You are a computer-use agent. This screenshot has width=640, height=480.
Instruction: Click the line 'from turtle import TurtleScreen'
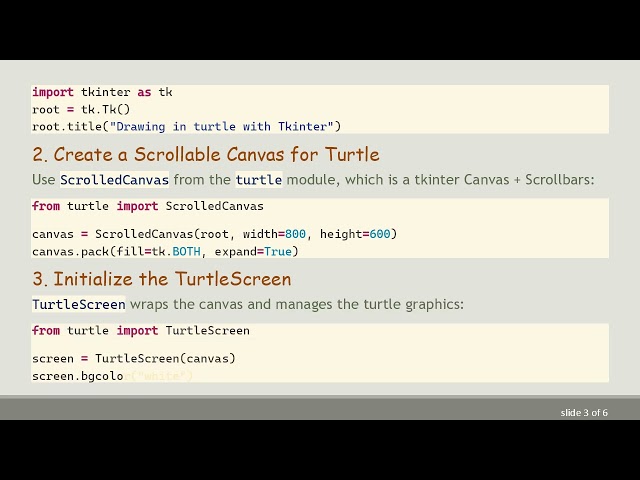[141, 331]
